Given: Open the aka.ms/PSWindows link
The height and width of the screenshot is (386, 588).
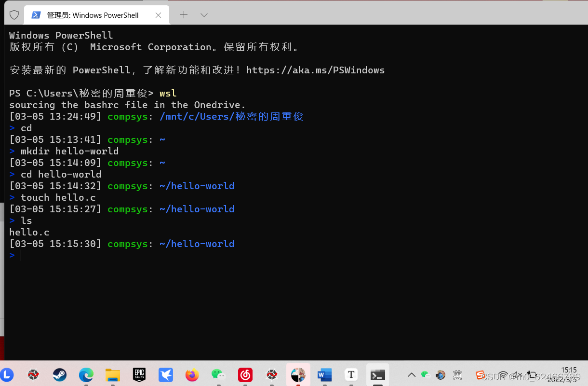Looking at the screenshot, I should tap(315, 70).
